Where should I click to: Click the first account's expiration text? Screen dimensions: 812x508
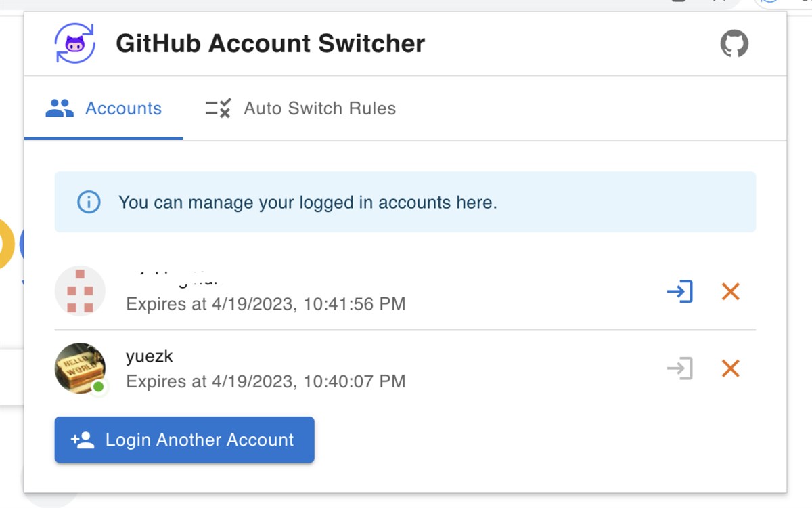point(265,303)
